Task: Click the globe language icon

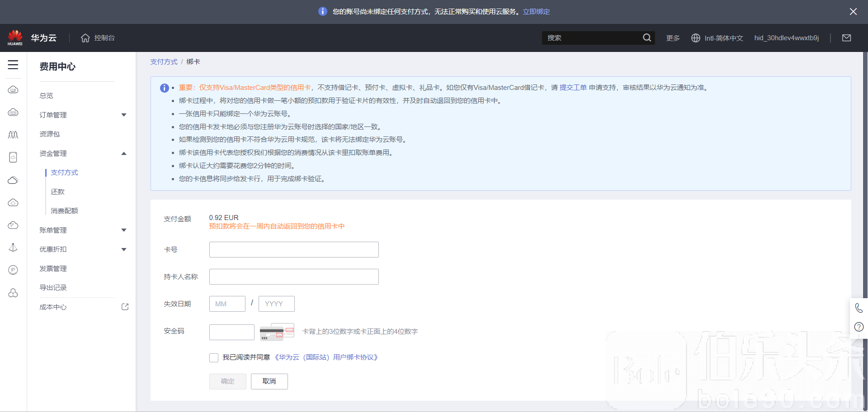Action: (696, 38)
